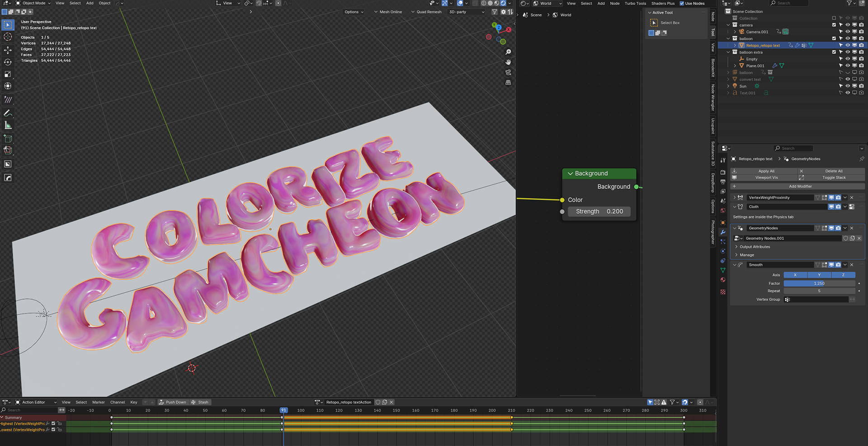This screenshot has width=868, height=446.
Task: Select the Add Cube tool
Action: (8, 138)
